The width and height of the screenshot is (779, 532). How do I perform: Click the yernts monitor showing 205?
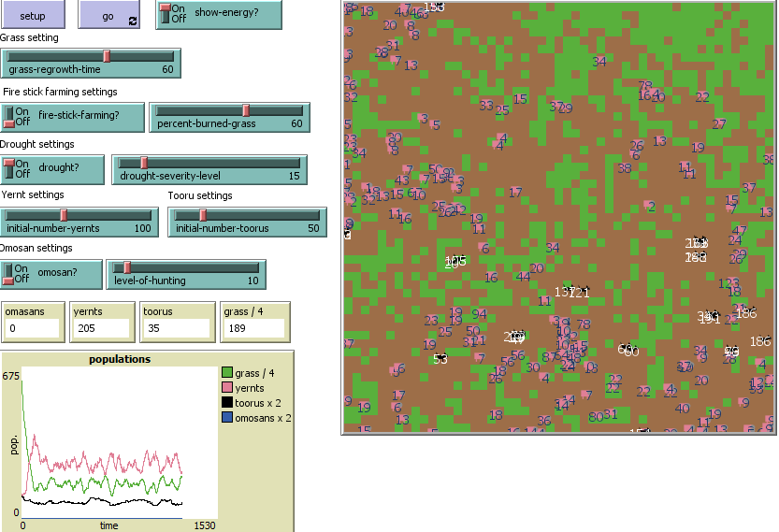[102, 322]
